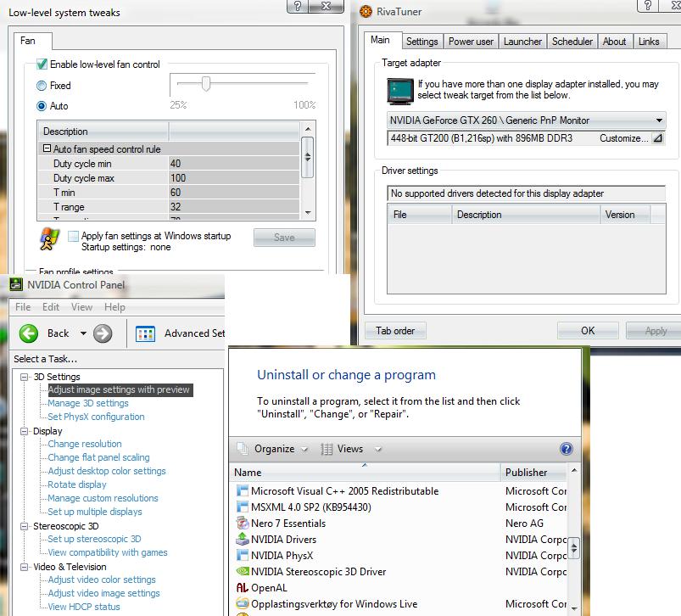Collapse the 3D Settings tree node

25,377
